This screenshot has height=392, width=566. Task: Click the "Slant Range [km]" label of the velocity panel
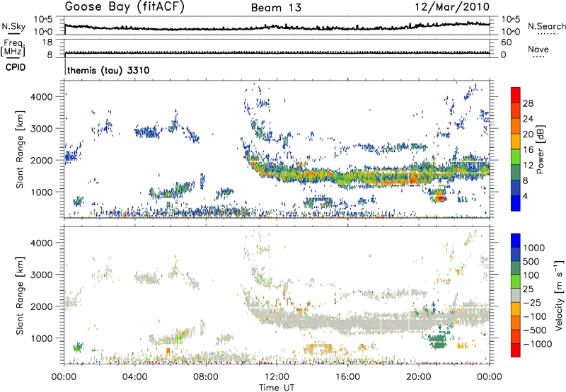pos(20,296)
